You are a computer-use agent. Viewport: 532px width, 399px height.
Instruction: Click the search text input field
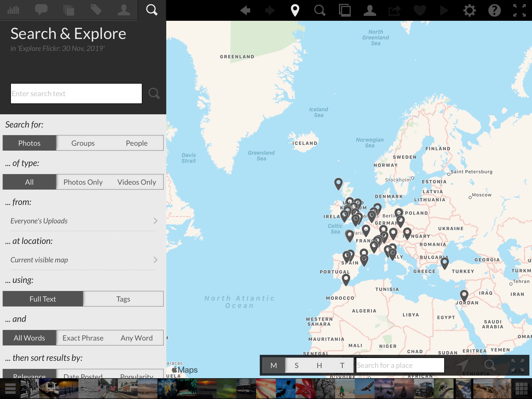76,93
